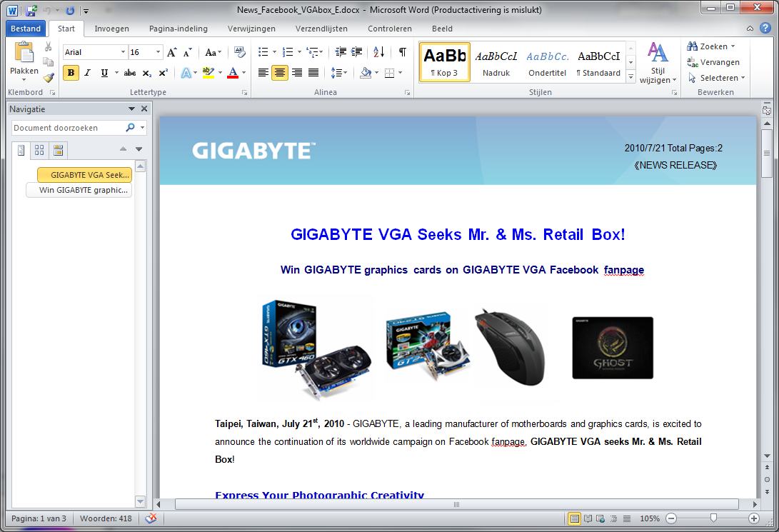
Task: Open the change case Aa dropdown
Action: click(x=213, y=52)
